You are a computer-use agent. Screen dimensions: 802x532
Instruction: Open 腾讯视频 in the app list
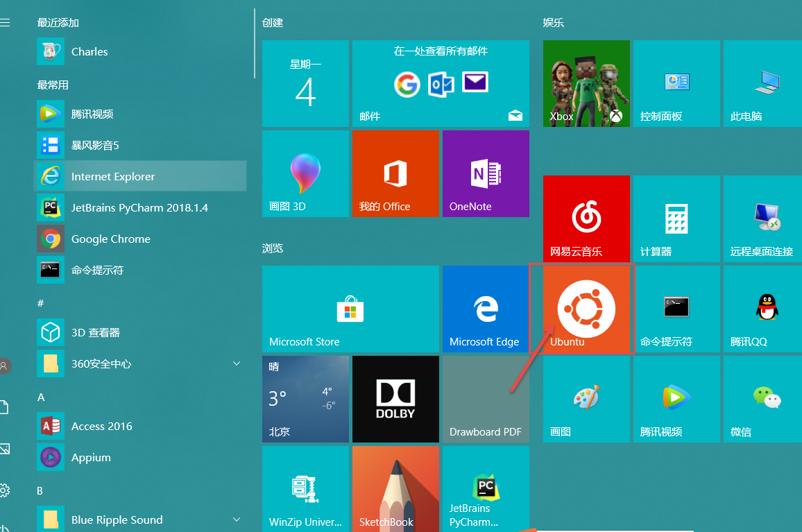tap(141, 114)
